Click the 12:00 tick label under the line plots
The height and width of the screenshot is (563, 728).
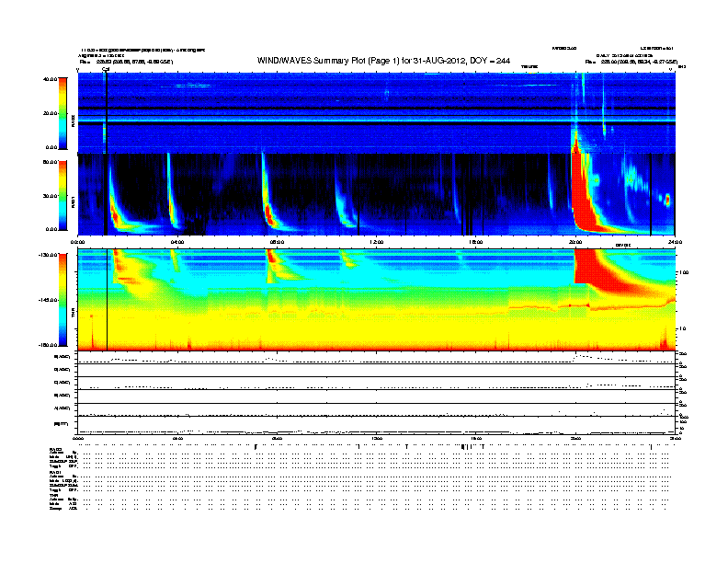[x=377, y=438]
